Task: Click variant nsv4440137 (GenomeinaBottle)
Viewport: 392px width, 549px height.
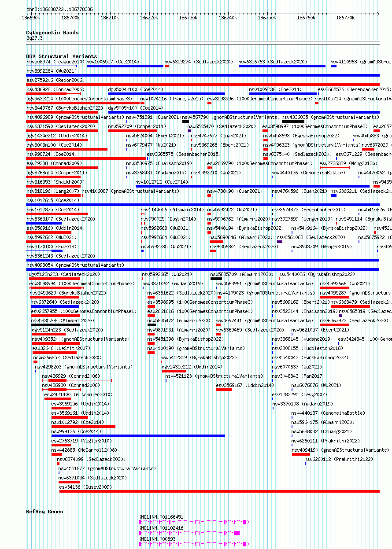Action: click(328, 413)
